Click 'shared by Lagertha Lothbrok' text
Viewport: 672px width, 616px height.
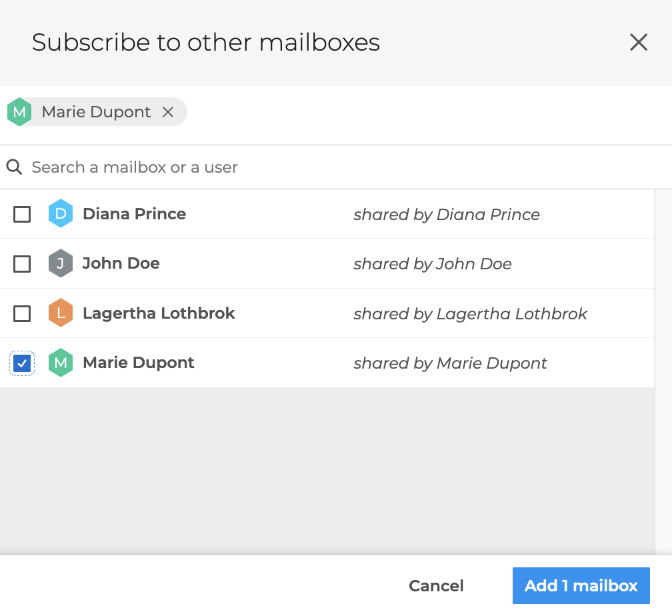pyautogui.click(x=470, y=313)
